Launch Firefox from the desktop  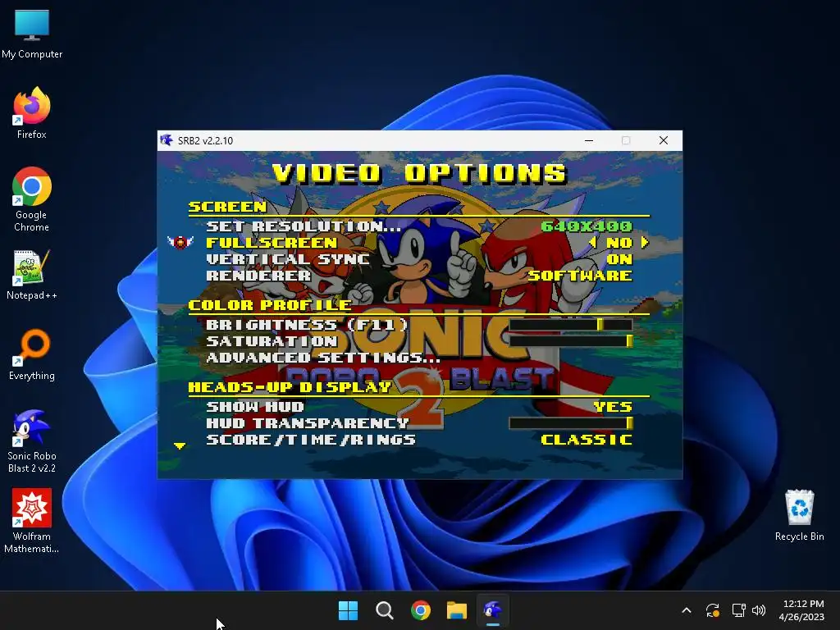(x=32, y=113)
